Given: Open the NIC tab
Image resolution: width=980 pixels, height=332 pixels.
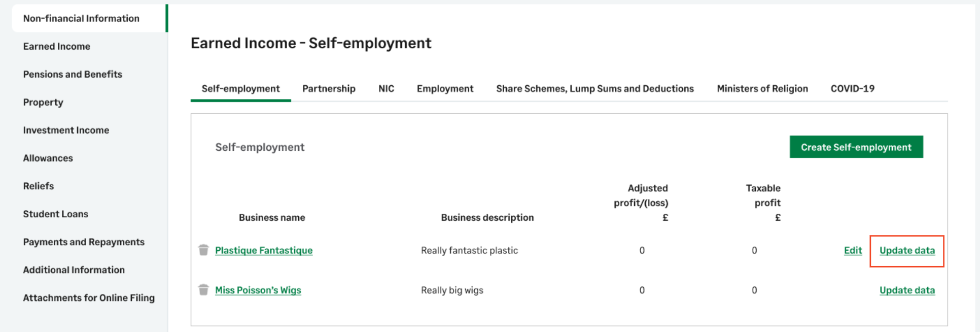Looking at the screenshot, I should (x=386, y=89).
